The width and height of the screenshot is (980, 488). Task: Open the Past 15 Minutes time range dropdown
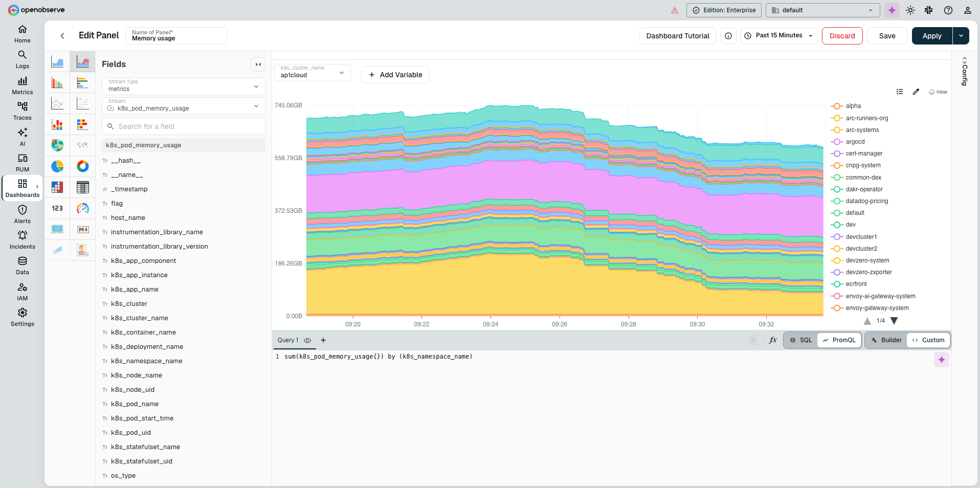[x=779, y=36]
